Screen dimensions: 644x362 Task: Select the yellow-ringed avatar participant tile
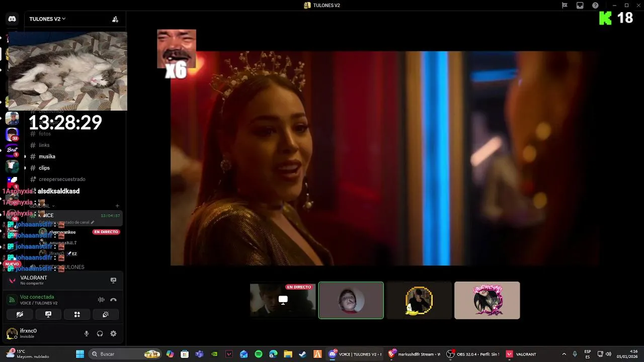click(419, 300)
